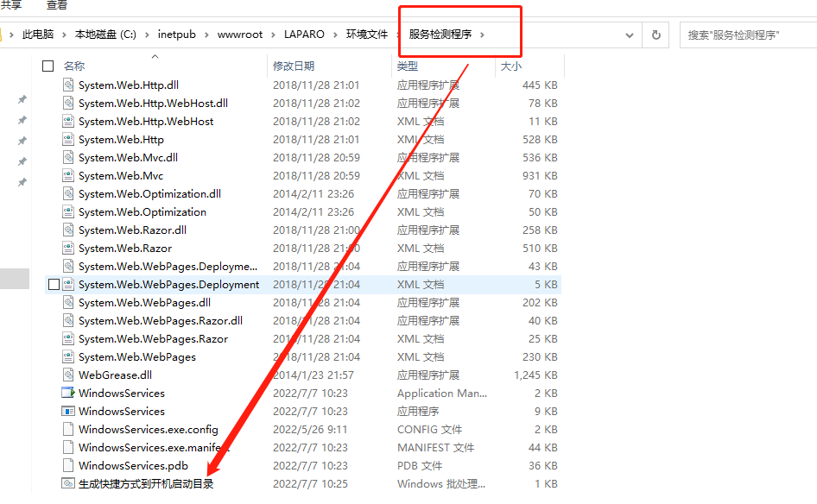Screen dimensions: 817x504
Task: Select the CONFIG 文件 type cell
Action: click(x=429, y=430)
